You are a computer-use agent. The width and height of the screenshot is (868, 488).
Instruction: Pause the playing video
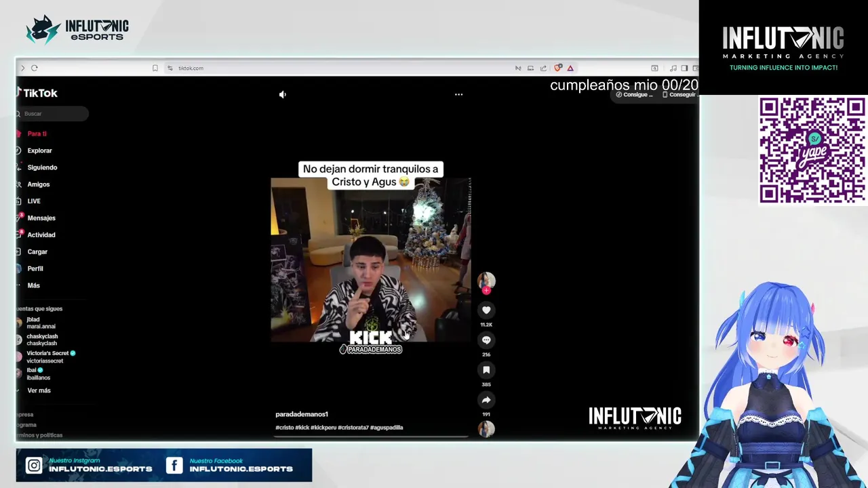[370, 260]
